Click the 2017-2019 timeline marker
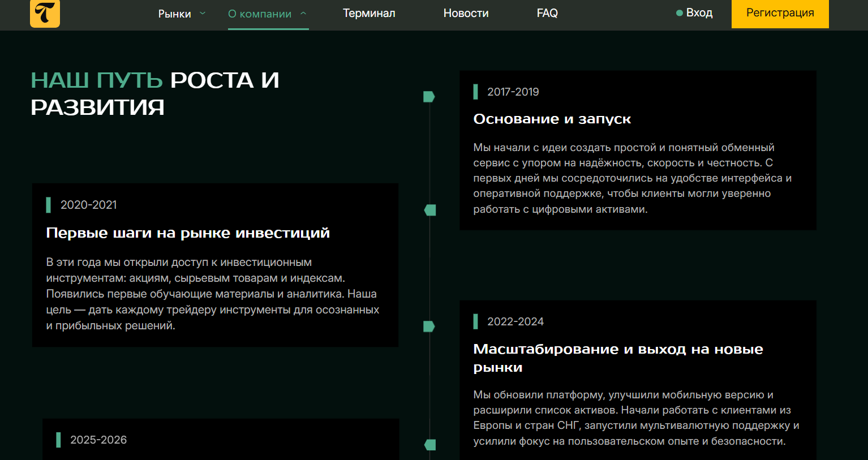This screenshot has width=868, height=460. 429,97
